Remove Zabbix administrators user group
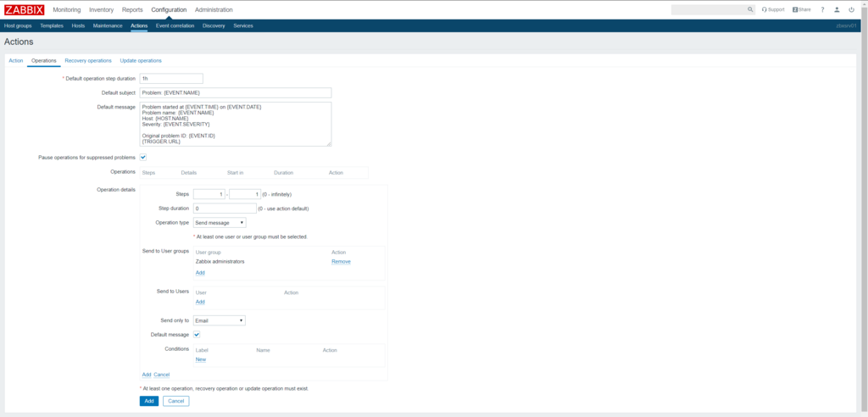This screenshot has width=868, height=417. pos(341,262)
